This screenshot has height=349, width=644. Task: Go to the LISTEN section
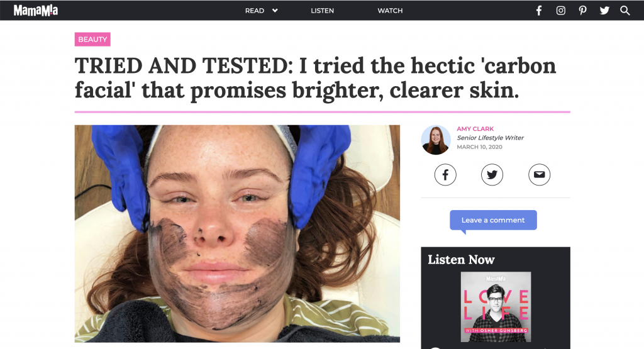[x=323, y=11]
